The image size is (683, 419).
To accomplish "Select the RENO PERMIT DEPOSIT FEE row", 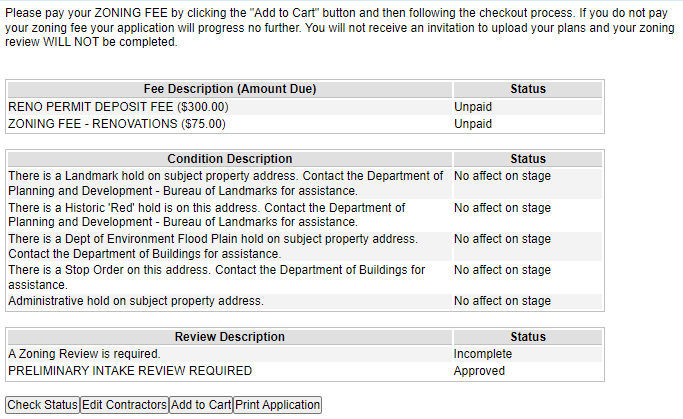I will pyautogui.click(x=118, y=106).
